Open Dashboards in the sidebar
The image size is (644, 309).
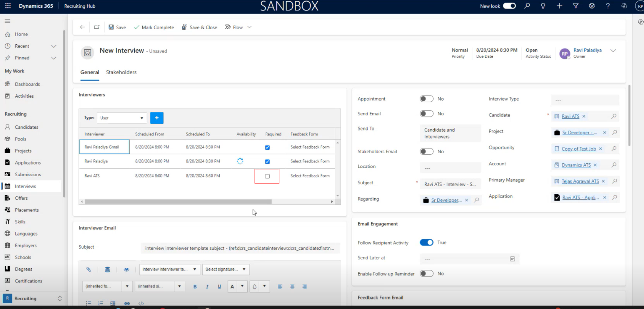27,84
